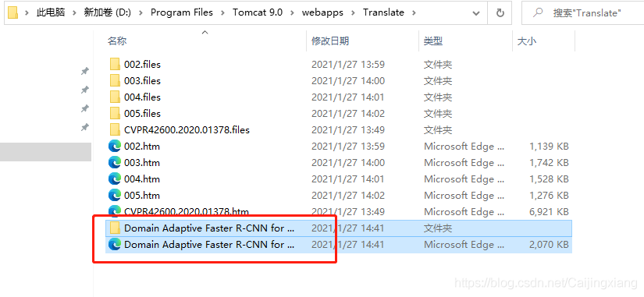Image resolution: width=644 pixels, height=297 pixels.
Task: Sort by the 大小 column header
Action: click(527, 41)
